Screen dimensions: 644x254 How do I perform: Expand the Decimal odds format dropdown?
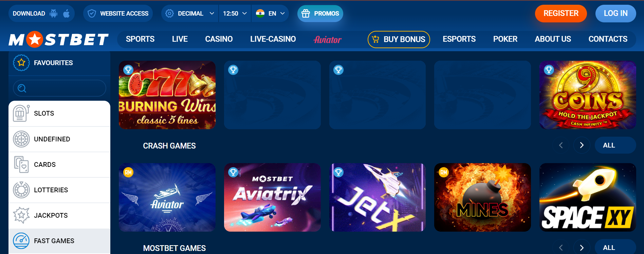(190, 14)
